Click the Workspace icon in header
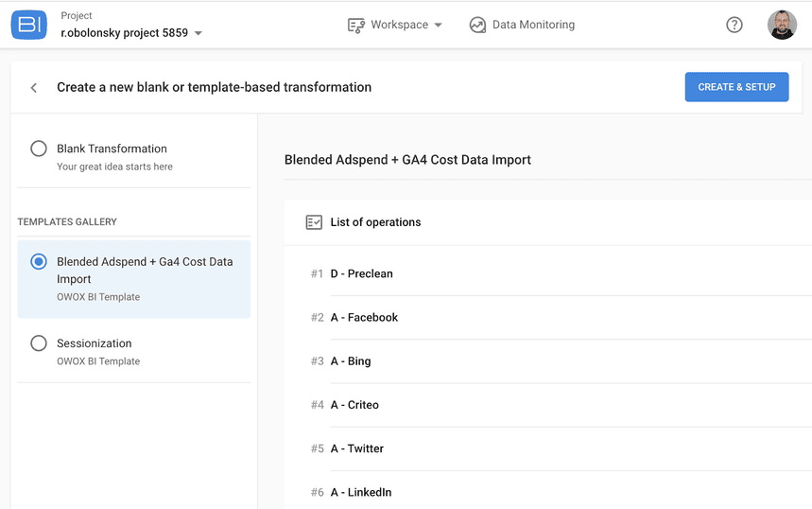The image size is (812, 509). 356,26
